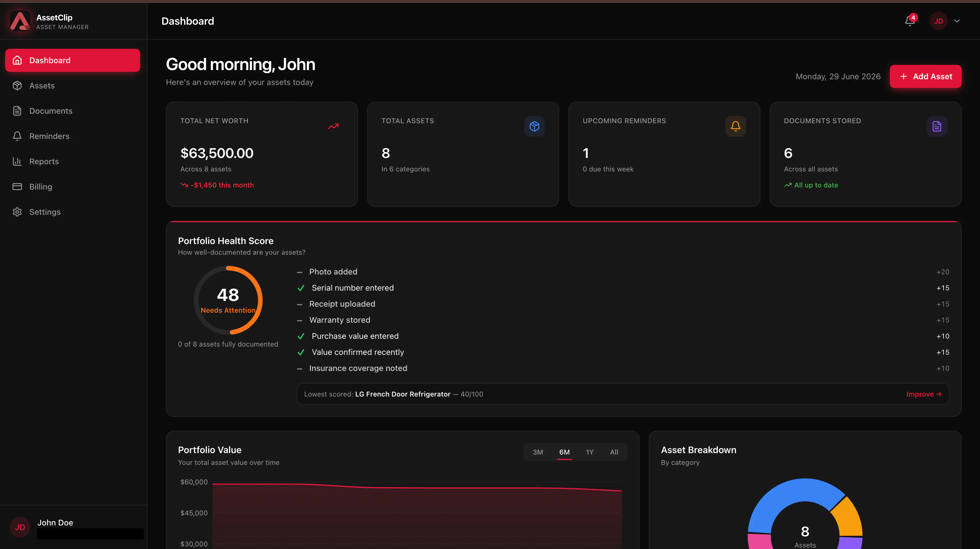Click the 'Monday, 29 June 2026' date
This screenshot has height=549, width=980.
(838, 76)
